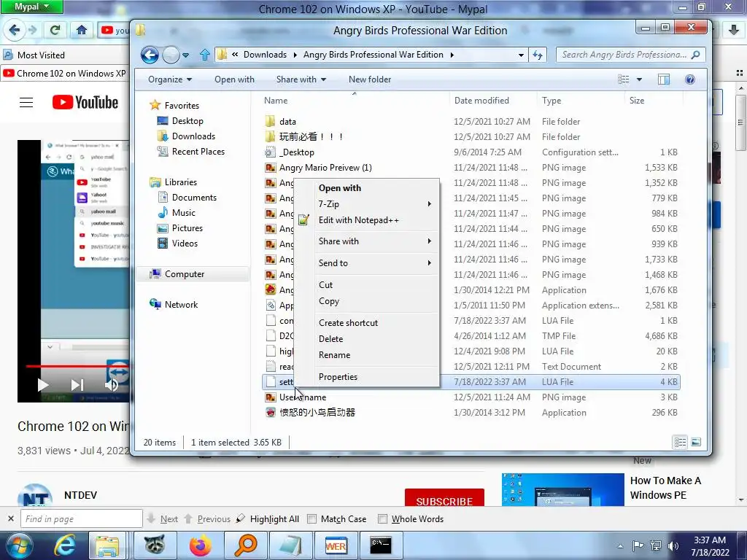The height and width of the screenshot is (560, 747).
Task: Play the YouTube video
Action: 43,385
